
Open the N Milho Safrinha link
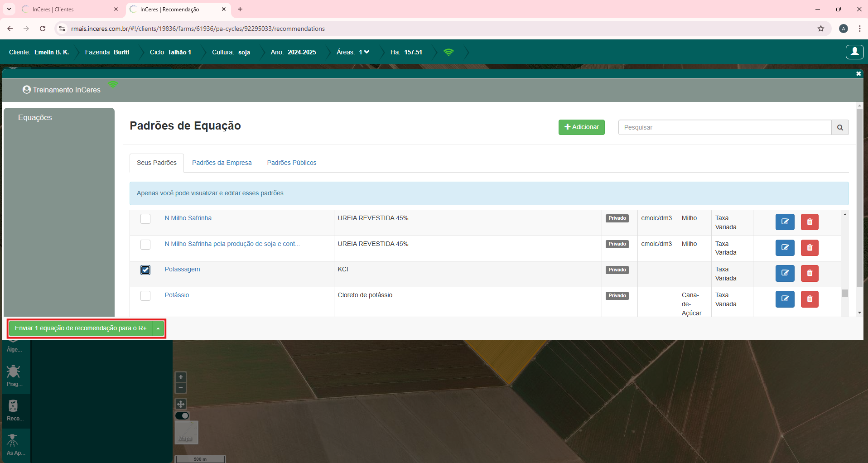188,218
